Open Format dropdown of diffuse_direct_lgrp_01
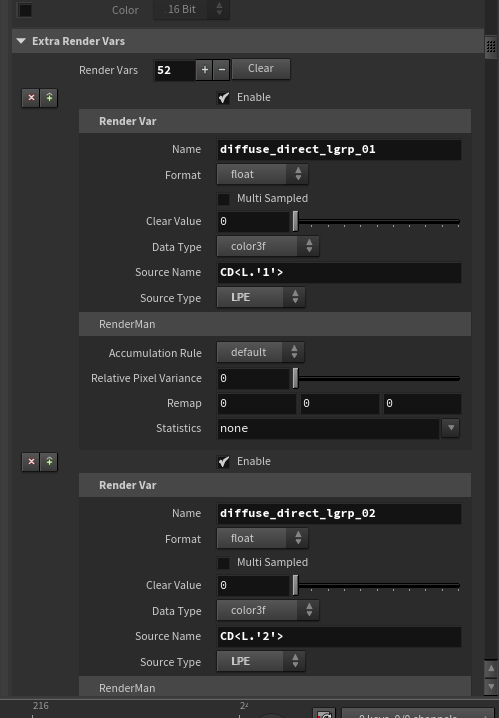 tap(262, 174)
